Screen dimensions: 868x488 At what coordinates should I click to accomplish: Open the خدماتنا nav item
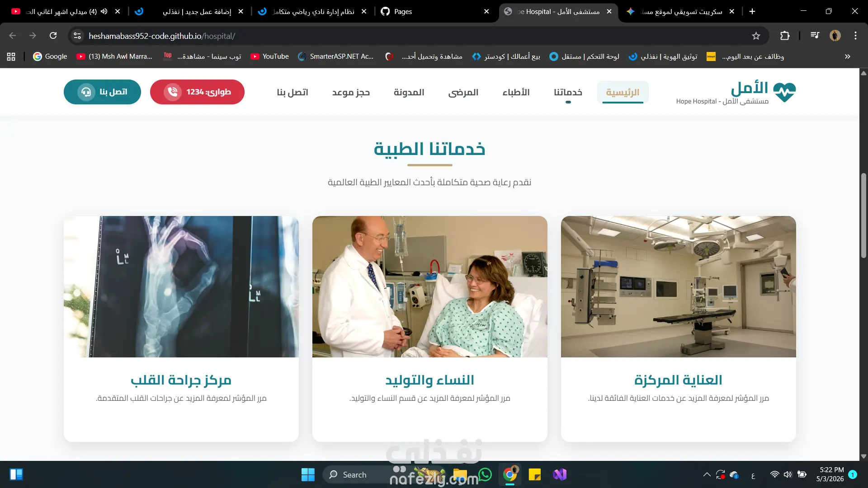coord(568,92)
